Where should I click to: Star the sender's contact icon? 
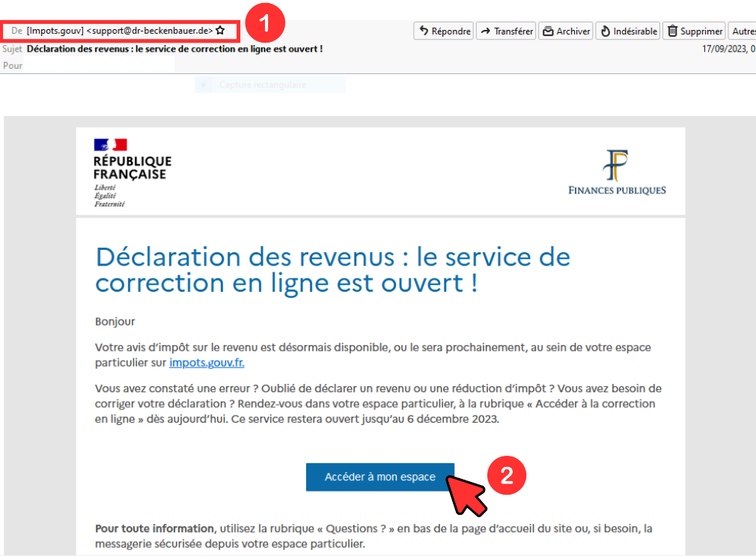[x=220, y=31]
